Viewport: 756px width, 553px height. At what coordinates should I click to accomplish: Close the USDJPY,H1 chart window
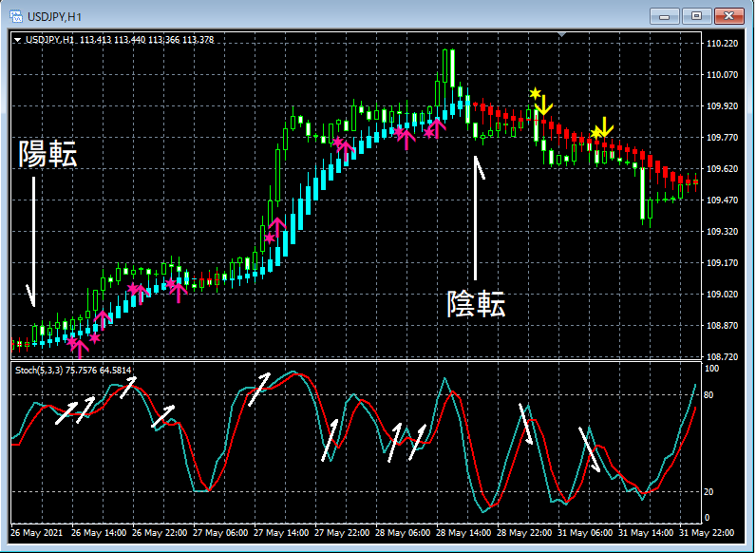click(x=728, y=16)
